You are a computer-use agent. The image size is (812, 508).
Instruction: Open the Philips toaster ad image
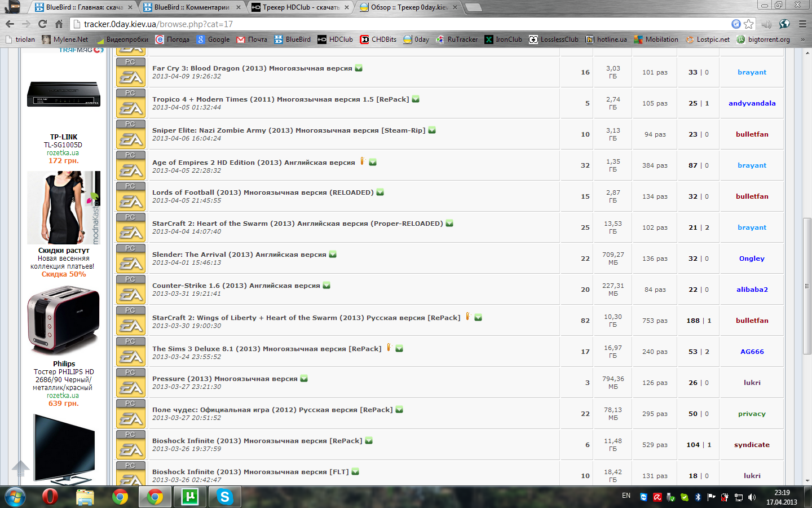pyautogui.click(x=64, y=320)
